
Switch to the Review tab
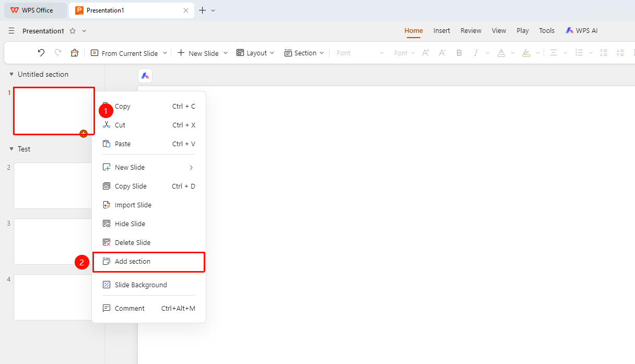pos(471,31)
